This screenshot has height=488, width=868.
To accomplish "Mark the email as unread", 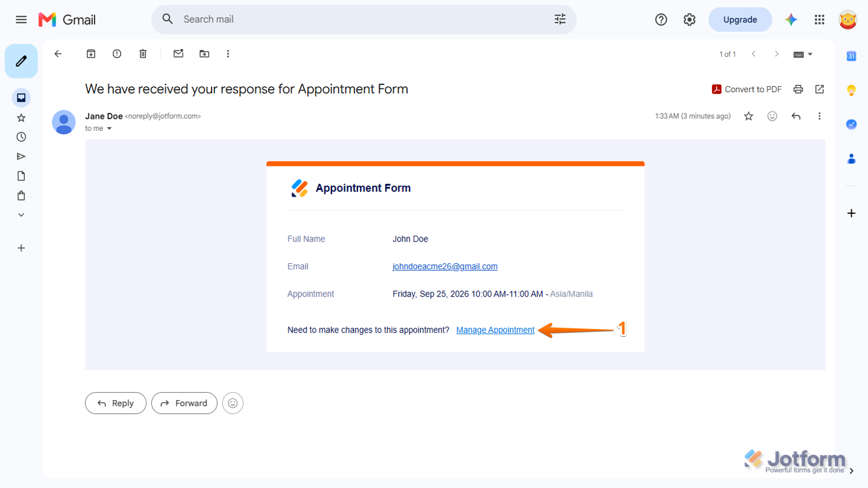I will 178,54.
